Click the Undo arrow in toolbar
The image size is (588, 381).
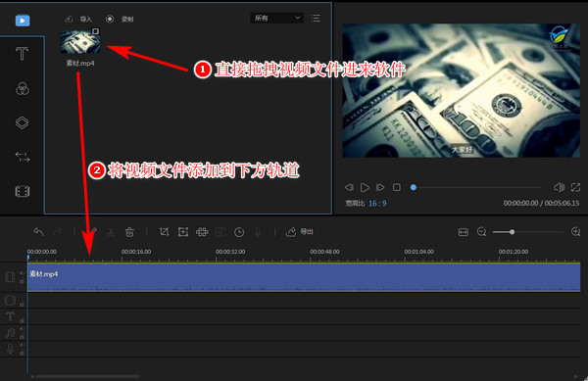(x=38, y=232)
